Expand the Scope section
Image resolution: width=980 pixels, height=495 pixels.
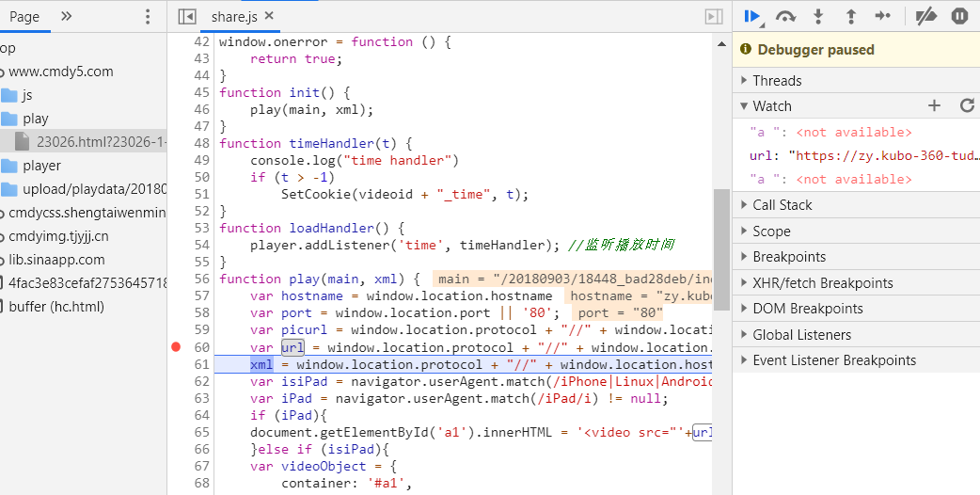click(x=771, y=232)
